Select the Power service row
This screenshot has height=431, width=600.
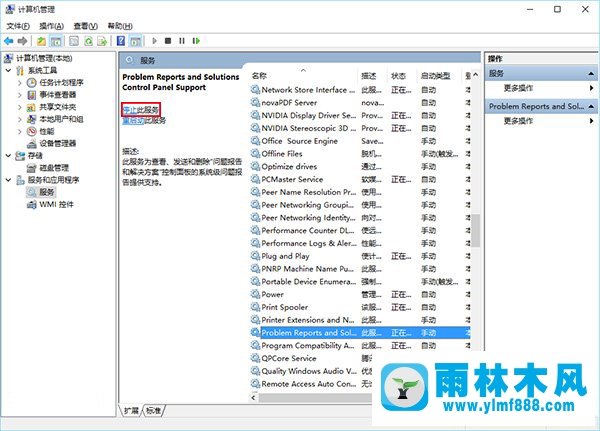[360, 294]
